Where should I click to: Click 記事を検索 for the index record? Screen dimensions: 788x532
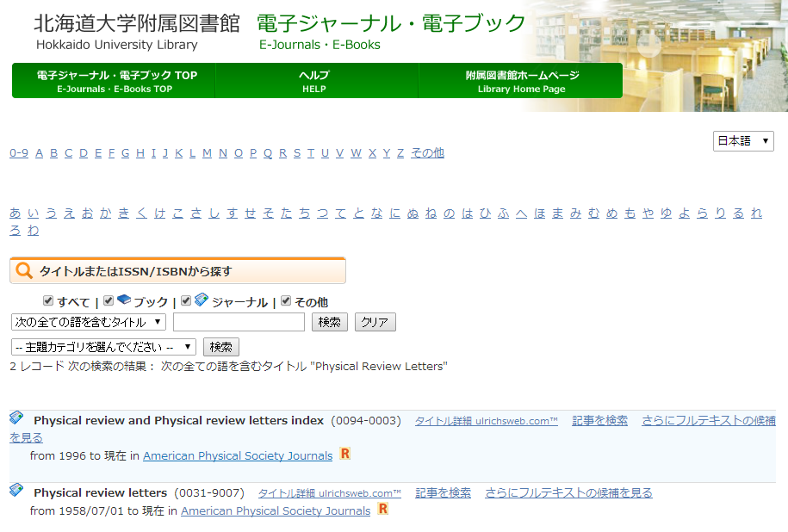tap(600, 420)
